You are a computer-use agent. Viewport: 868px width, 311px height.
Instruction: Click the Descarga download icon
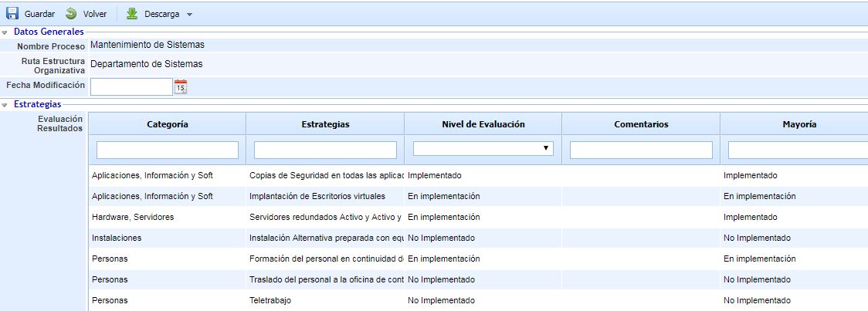click(x=132, y=14)
